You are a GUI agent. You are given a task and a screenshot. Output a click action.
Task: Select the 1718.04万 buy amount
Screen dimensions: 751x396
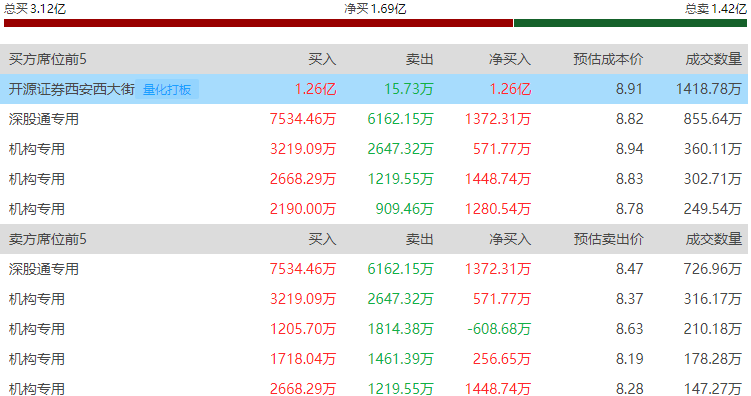(x=303, y=359)
